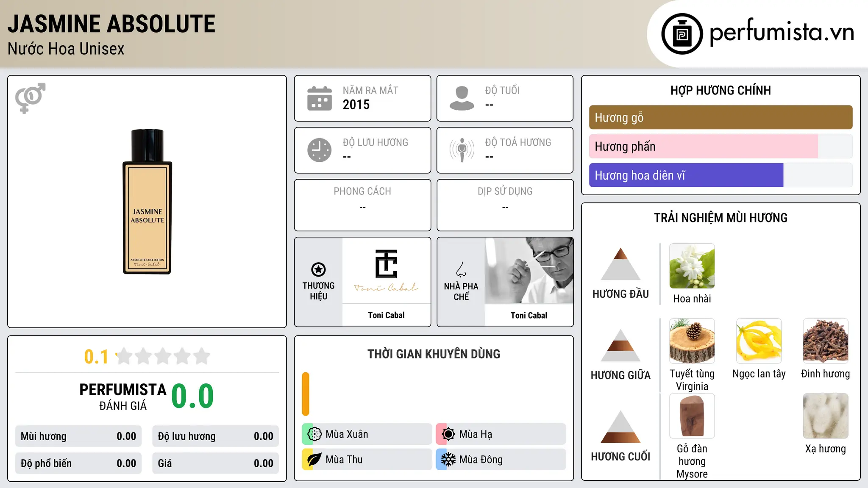Click the brown Hương gỗ accord bar
The image size is (868, 488).
click(721, 117)
